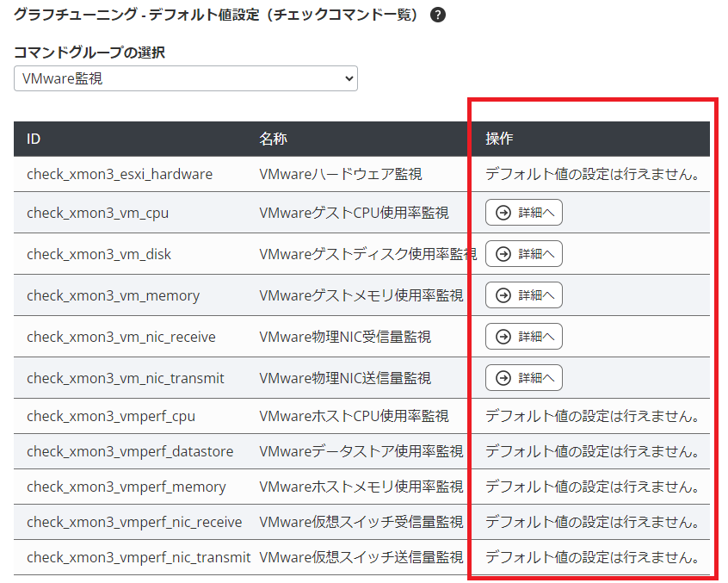
Task: Open 詳細へ for VMwareゲストメモリ使用率監視
Action: pyautogui.click(x=523, y=295)
